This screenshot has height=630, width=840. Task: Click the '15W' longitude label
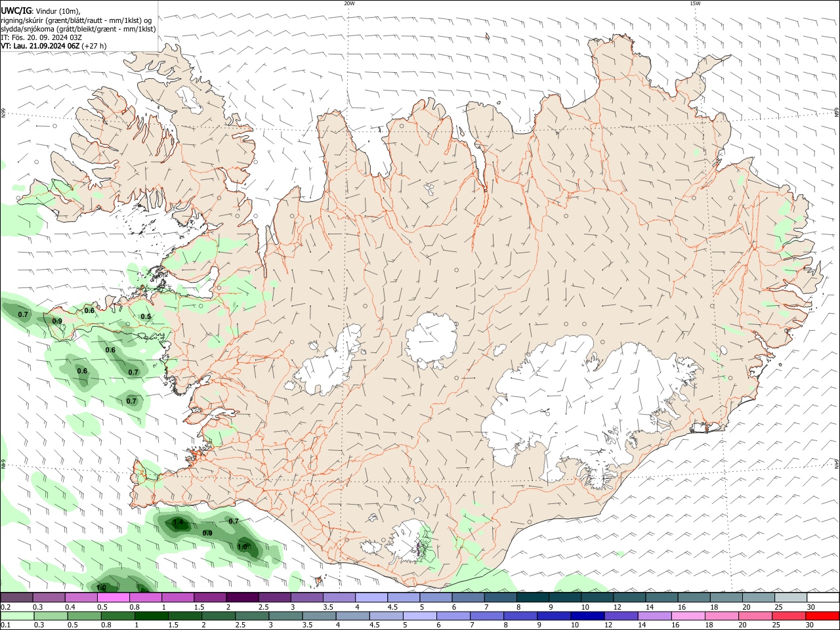(x=695, y=3)
